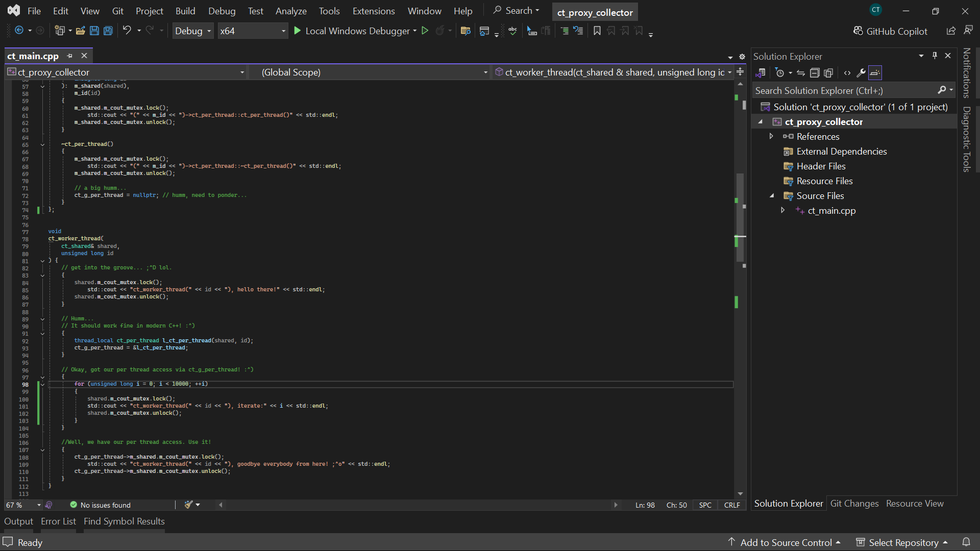Viewport: 980px width, 551px height.
Task: Click the Send Feedback person icon
Action: point(968,31)
